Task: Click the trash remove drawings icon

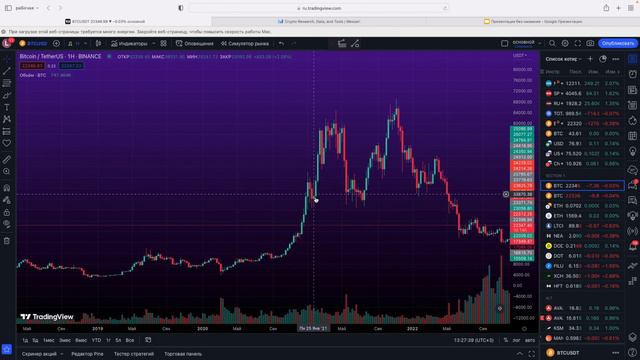Action: point(7,241)
